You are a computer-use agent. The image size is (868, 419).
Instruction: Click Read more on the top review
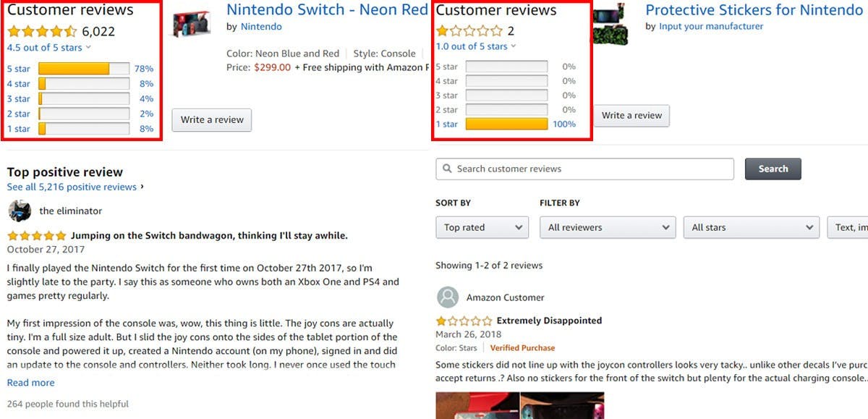(30, 383)
